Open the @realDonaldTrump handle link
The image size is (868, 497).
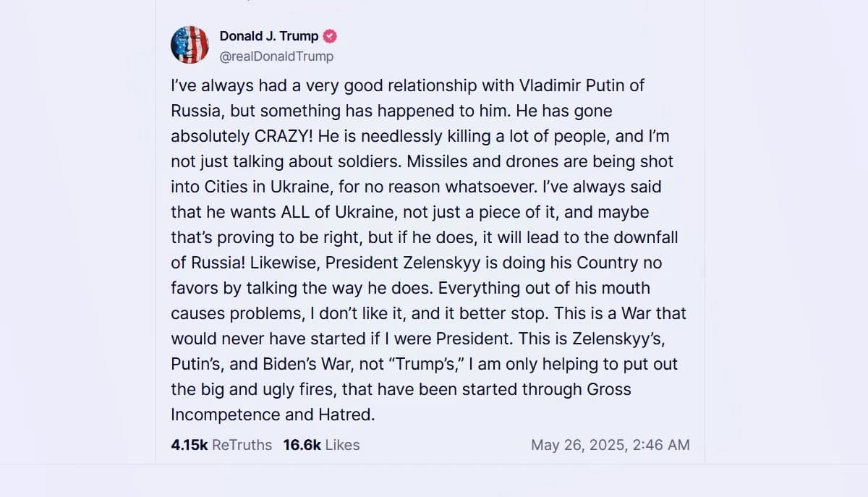(276, 56)
